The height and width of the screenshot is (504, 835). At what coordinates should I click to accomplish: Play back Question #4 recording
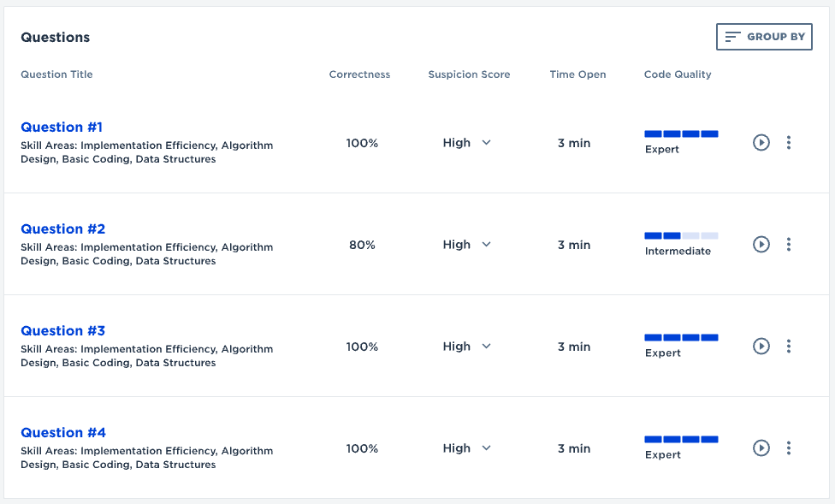pyautogui.click(x=761, y=448)
